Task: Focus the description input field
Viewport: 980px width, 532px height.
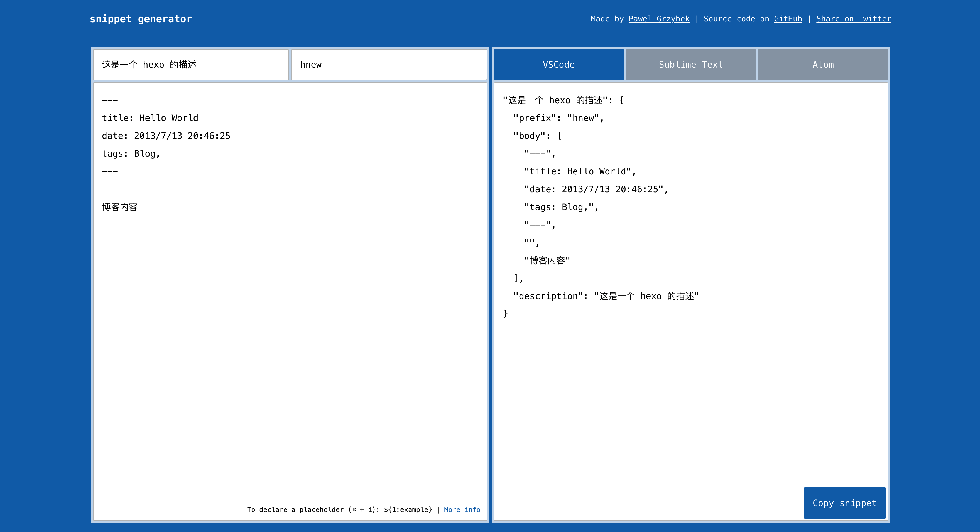Action: point(191,65)
